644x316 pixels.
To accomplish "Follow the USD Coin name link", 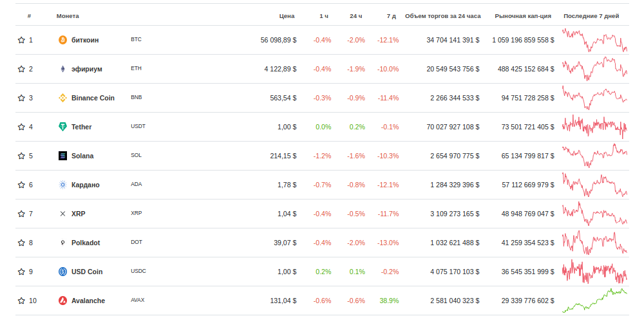I will (87, 272).
